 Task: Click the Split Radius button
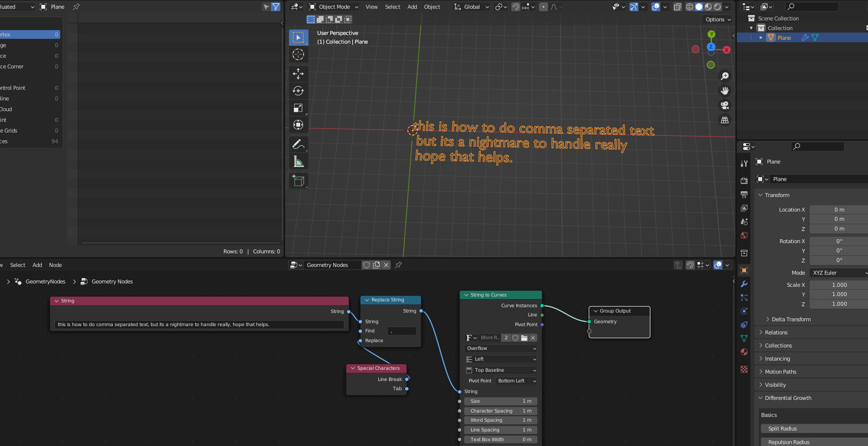point(814,429)
